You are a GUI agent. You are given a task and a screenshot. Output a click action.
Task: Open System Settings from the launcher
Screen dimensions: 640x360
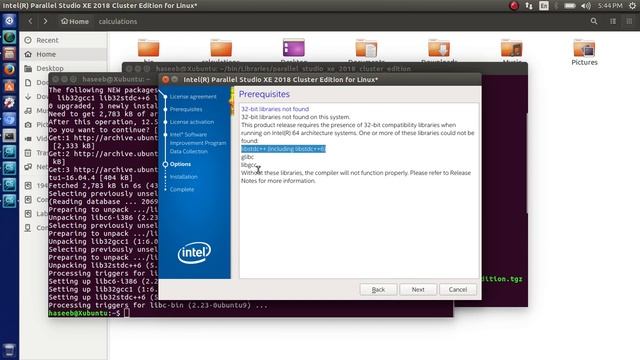tap(9, 102)
